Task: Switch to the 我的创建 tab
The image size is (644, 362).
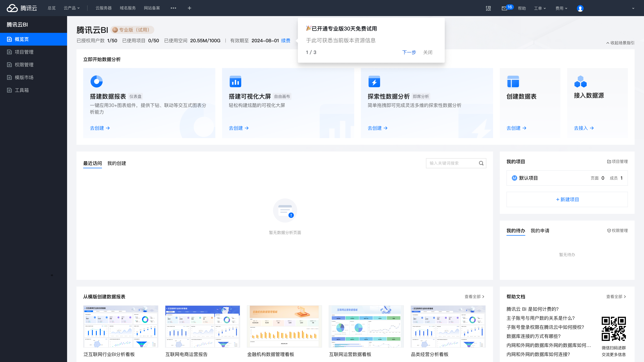Action: coord(117,163)
